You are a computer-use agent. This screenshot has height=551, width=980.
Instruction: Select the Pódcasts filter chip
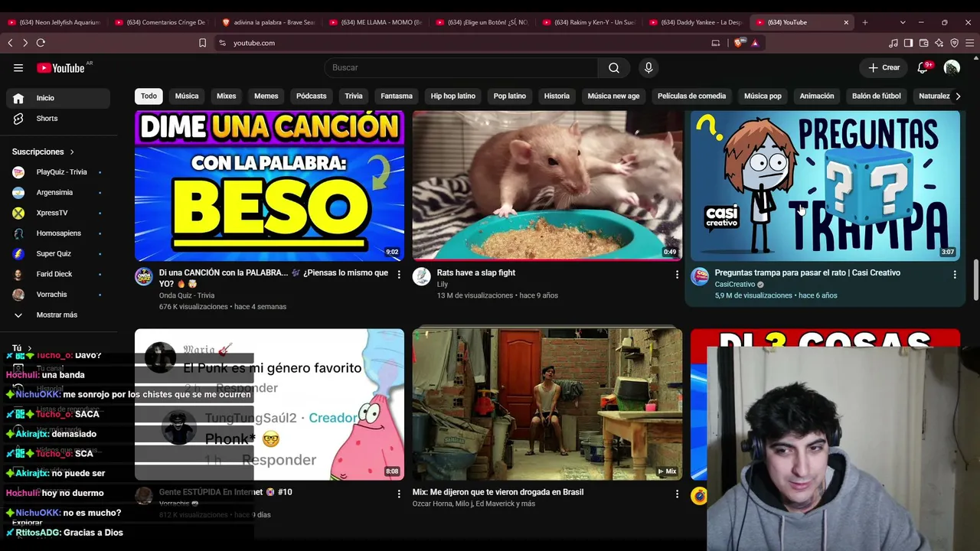tap(312, 96)
